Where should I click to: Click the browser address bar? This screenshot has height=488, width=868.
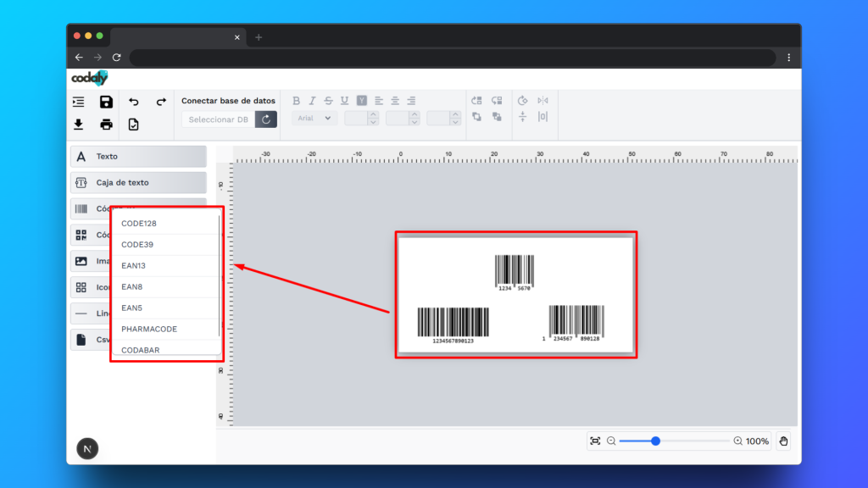[453, 58]
